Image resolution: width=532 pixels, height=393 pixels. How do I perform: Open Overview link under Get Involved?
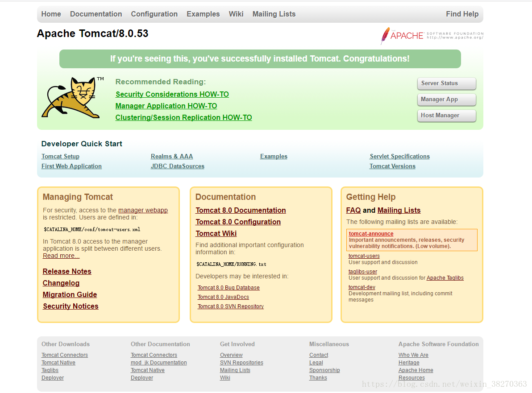pos(231,355)
